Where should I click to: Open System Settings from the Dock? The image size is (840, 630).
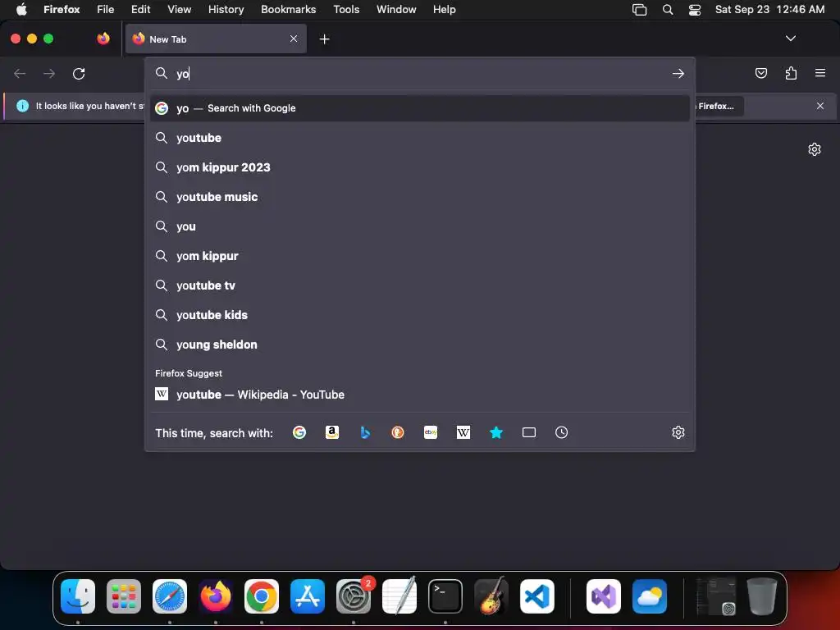(354, 596)
